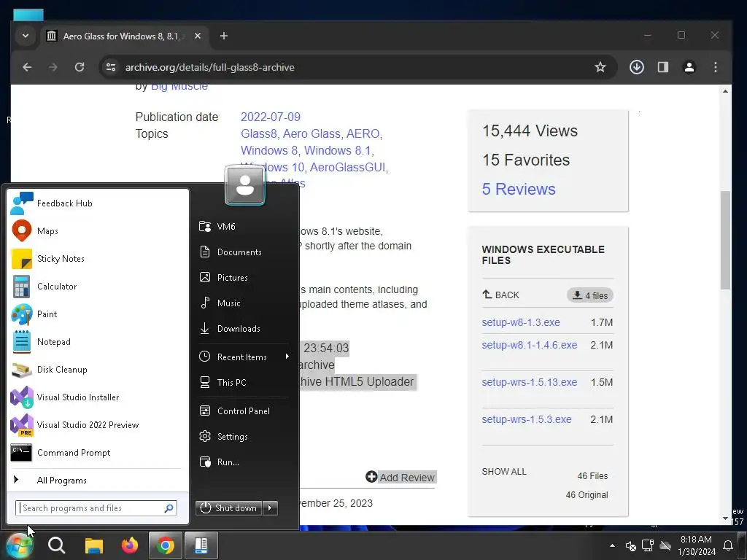Image resolution: width=747 pixels, height=560 pixels.
Task: Click SHOW ALL files link
Action: (504, 472)
